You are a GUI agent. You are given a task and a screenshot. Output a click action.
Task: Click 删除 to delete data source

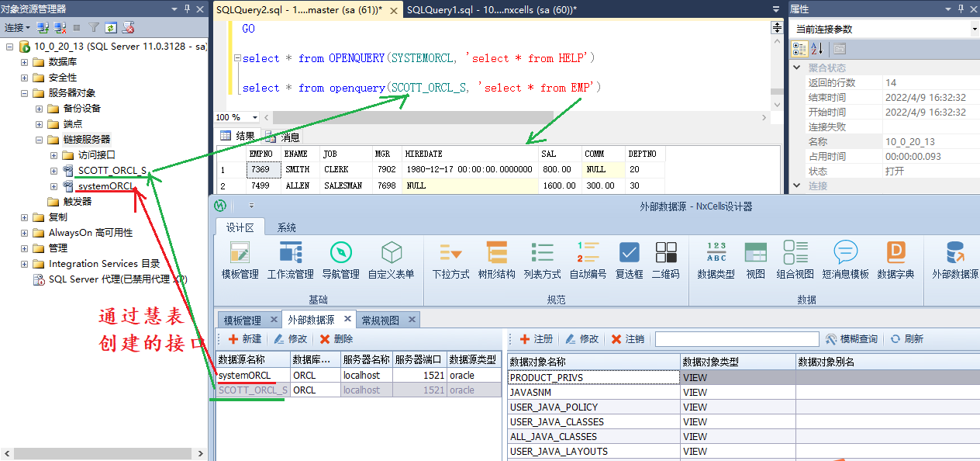click(336, 339)
